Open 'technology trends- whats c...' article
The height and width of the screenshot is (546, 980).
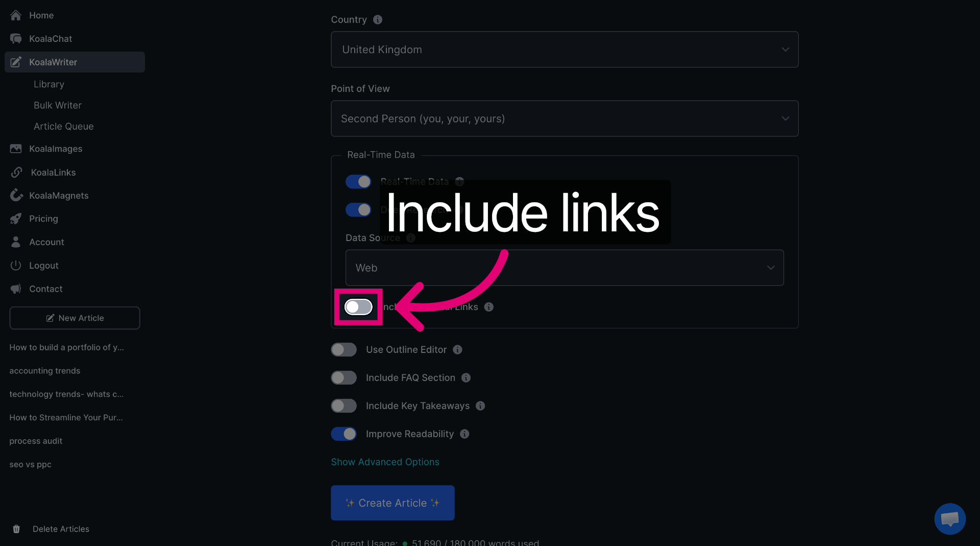click(x=66, y=394)
